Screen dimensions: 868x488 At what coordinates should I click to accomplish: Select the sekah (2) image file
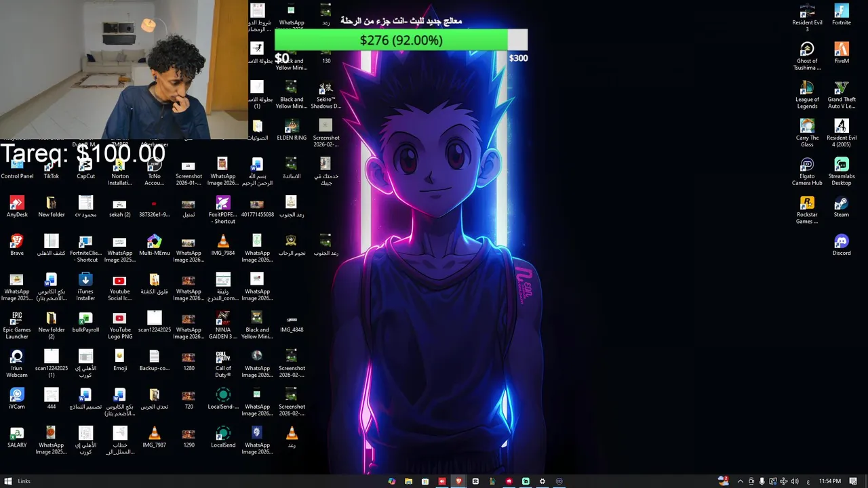[119, 207]
